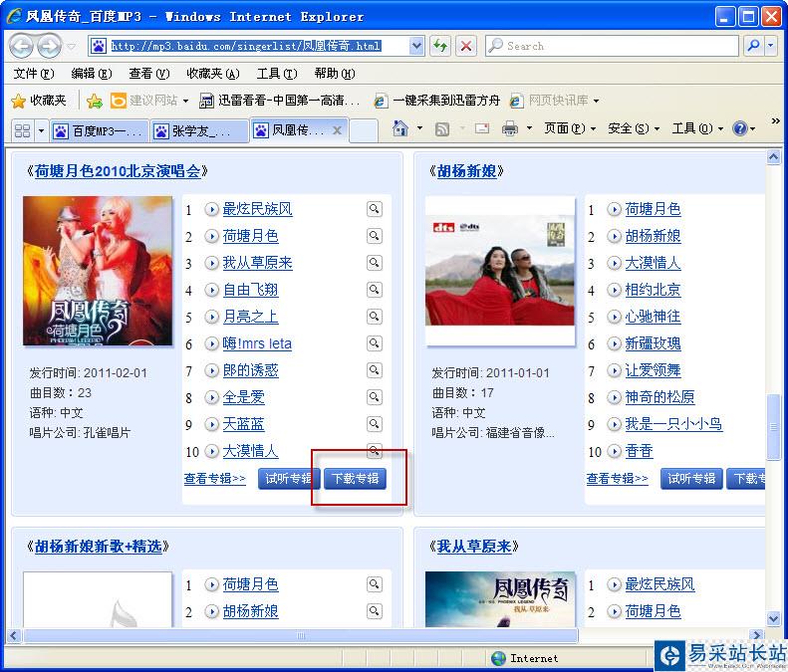
Task: Open the 帮助(H) menu
Action: click(335, 74)
